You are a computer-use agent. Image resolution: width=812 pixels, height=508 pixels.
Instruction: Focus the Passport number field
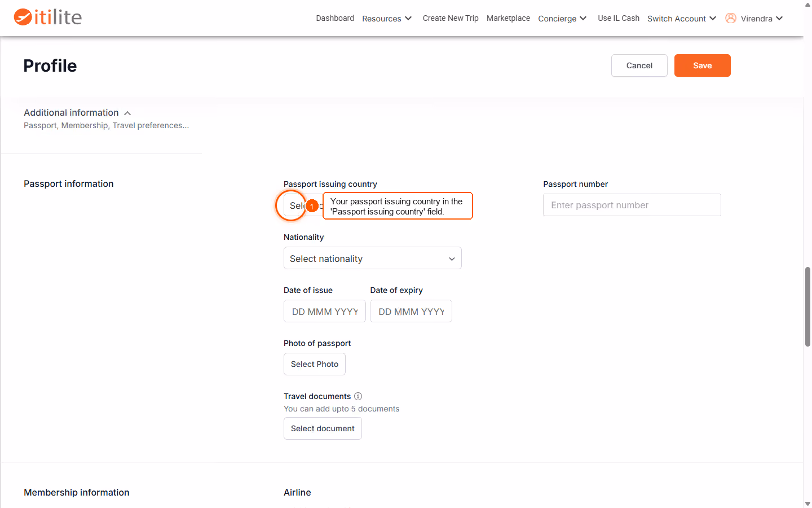tap(632, 205)
